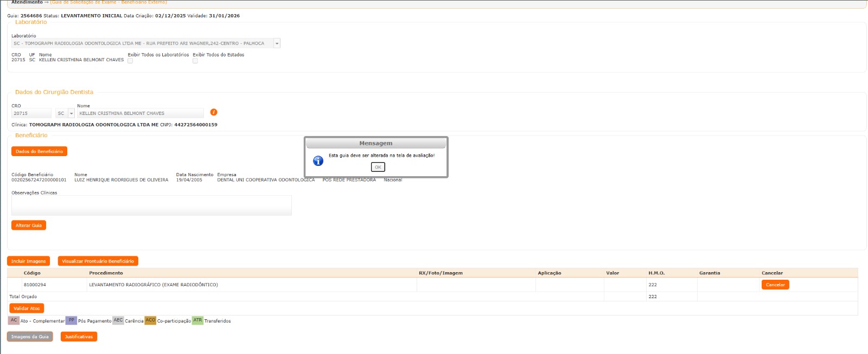Cancel the procedure 81000294 row
This screenshot has height=354, width=868.
(775, 285)
